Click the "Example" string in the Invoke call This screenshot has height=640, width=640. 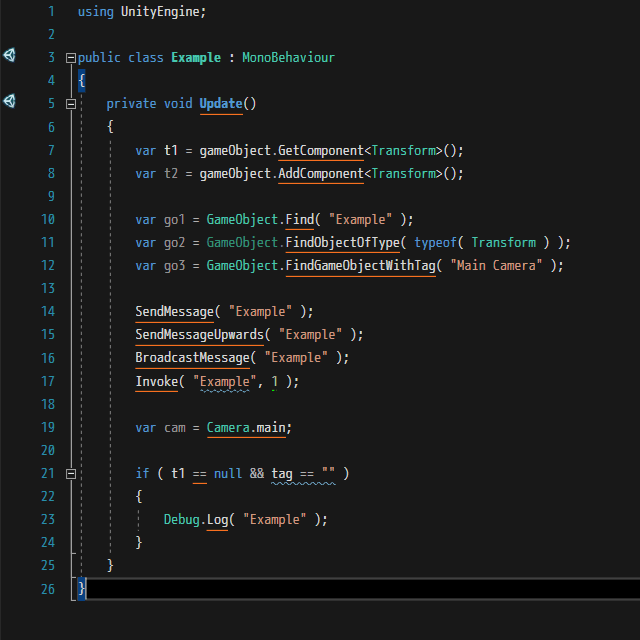(224, 382)
